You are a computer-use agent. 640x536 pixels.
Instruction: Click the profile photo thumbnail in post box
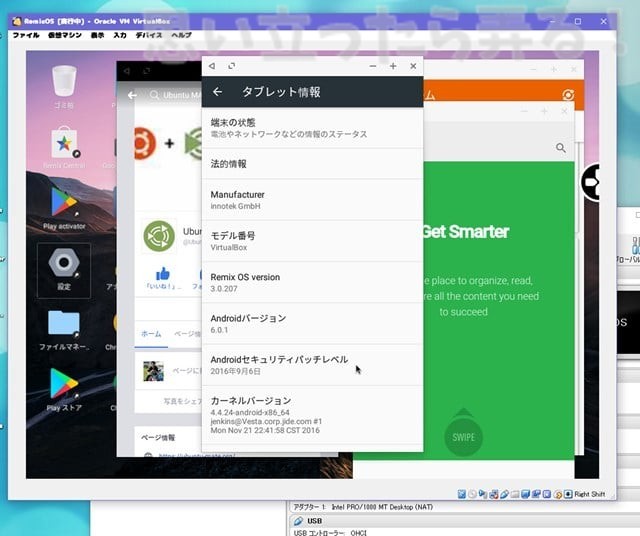pos(153,371)
